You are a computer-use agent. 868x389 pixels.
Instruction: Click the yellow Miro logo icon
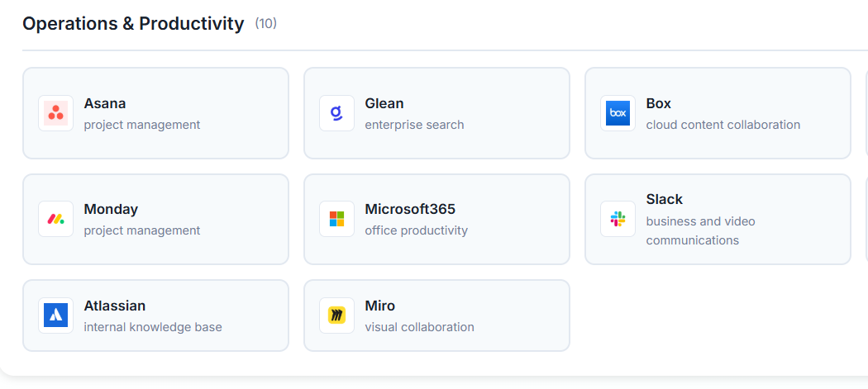(336, 315)
